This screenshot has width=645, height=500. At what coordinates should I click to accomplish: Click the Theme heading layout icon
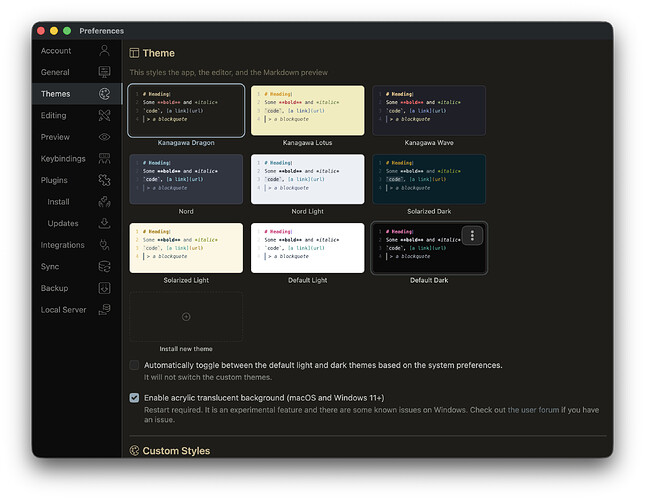pos(134,53)
